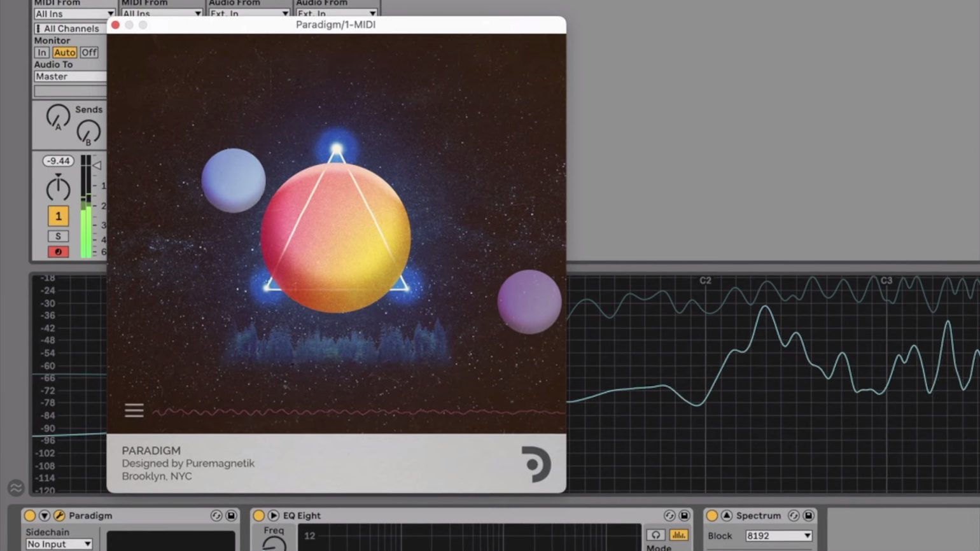Click the red waveform line in Paradigm plugin
The image size is (980, 551).
pyautogui.click(x=358, y=412)
